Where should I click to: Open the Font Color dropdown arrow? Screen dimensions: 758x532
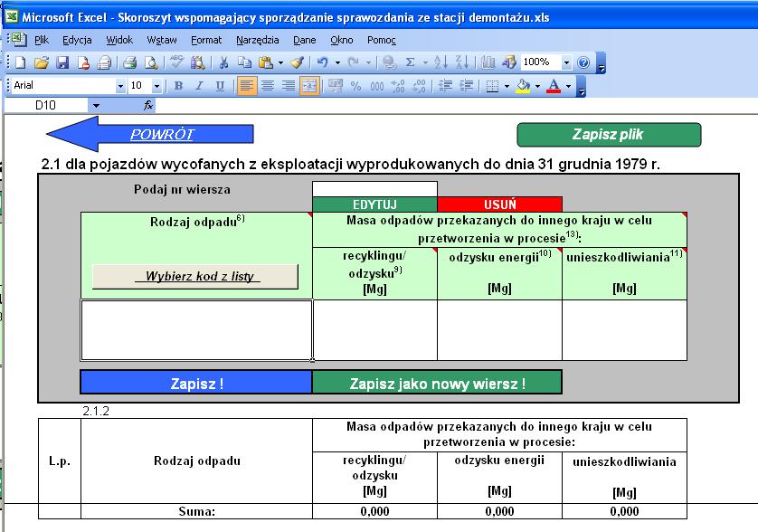[568, 87]
